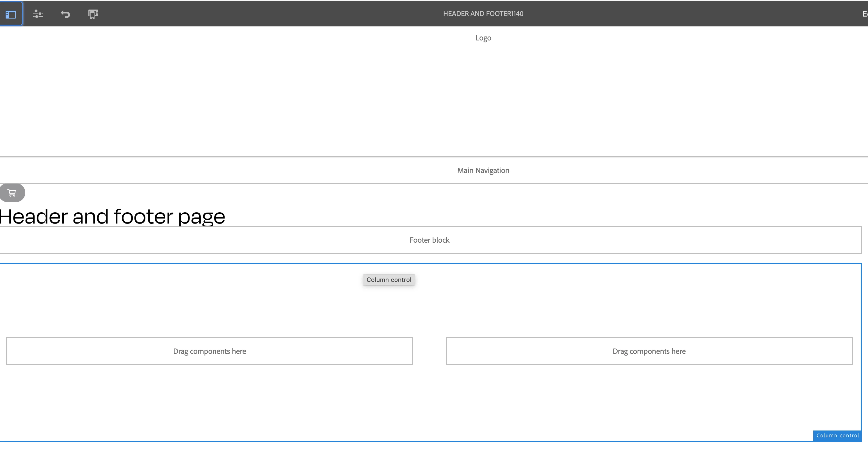
Task: Select the Logo component placeholder text
Action: point(483,38)
